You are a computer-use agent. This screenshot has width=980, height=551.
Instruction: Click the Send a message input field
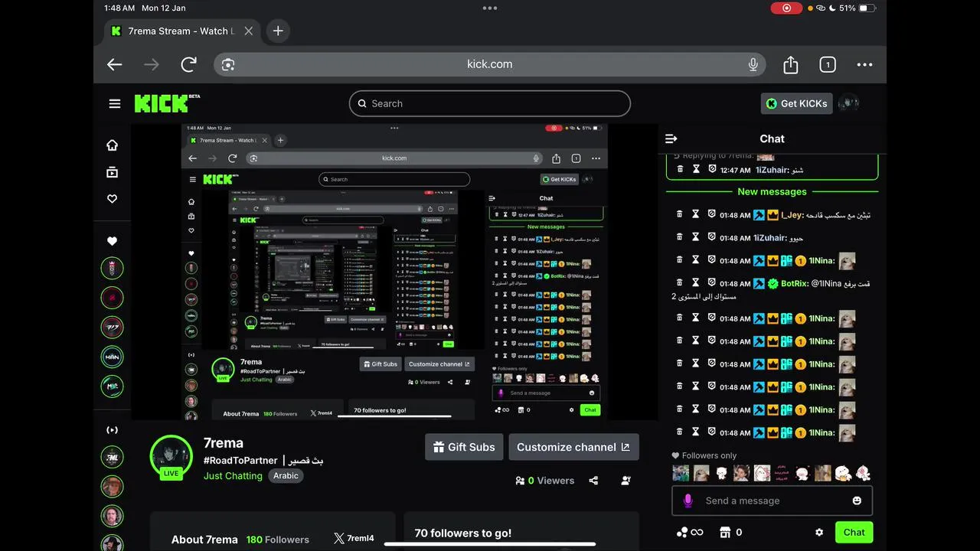(772, 500)
